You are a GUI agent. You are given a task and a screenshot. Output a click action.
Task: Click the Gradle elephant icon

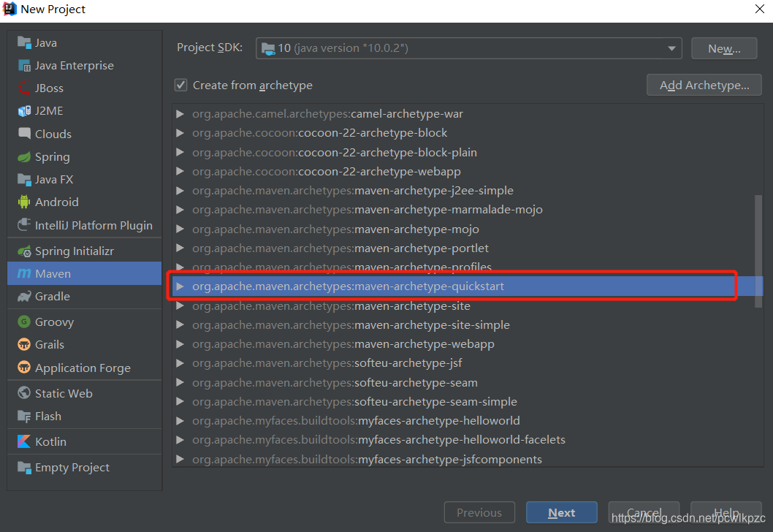click(24, 296)
